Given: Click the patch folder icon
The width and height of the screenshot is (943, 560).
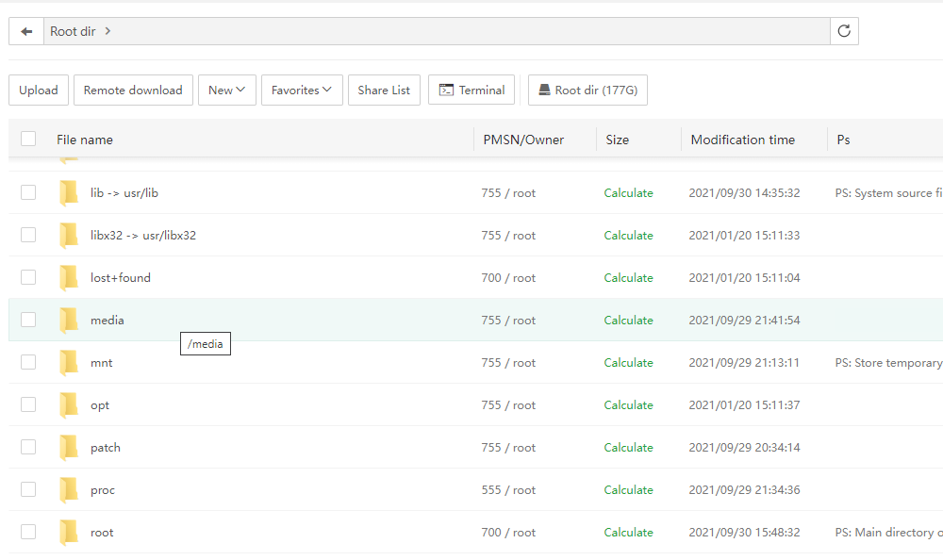Looking at the screenshot, I should [69, 448].
